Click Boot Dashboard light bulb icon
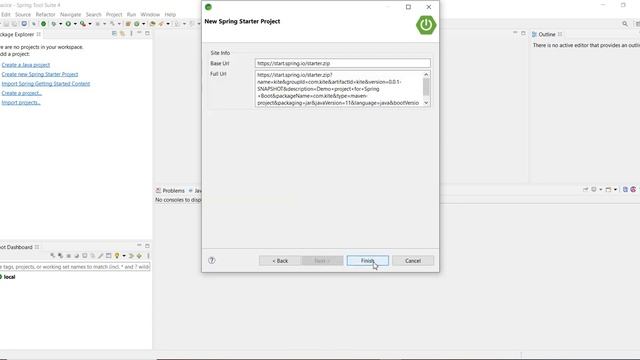This screenshot has width=640, height=360. coord(117,256)
